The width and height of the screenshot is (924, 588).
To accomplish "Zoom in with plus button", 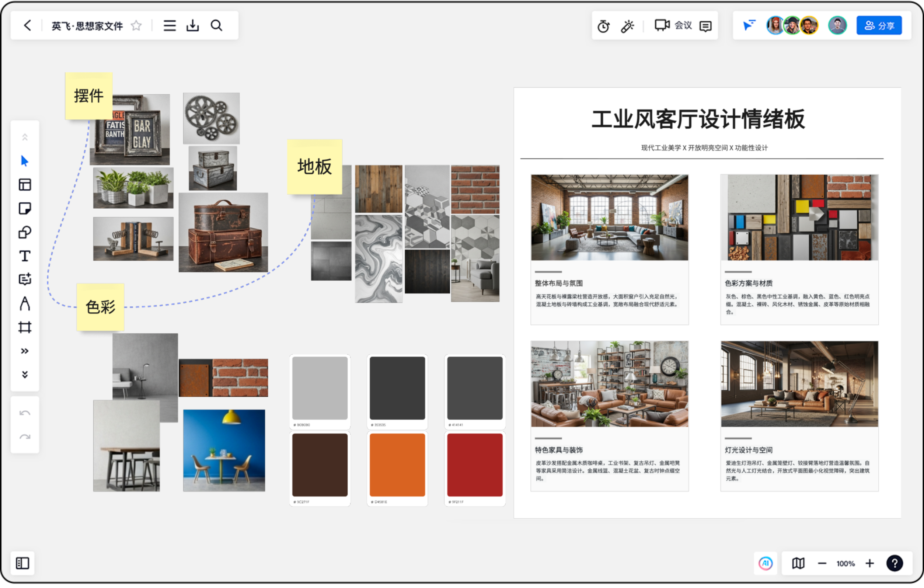I will pos(870,563).
